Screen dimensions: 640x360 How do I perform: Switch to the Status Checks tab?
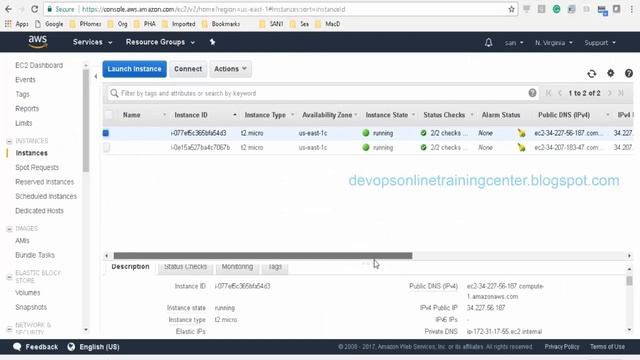(185, 267)
